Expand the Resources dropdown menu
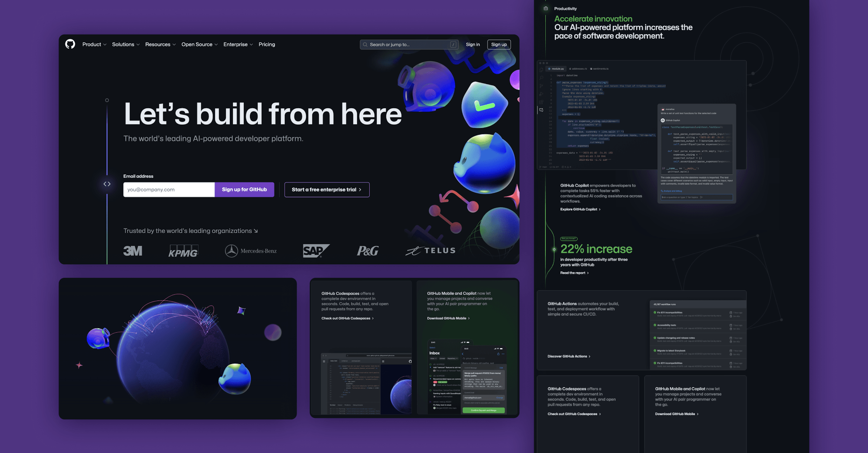This screenshot has width=868, height=453. point(160,44)
